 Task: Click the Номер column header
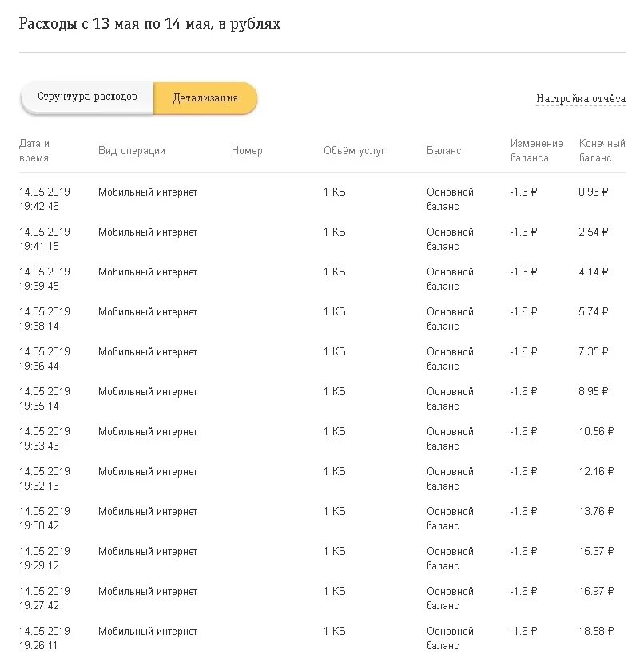(247, 150)
